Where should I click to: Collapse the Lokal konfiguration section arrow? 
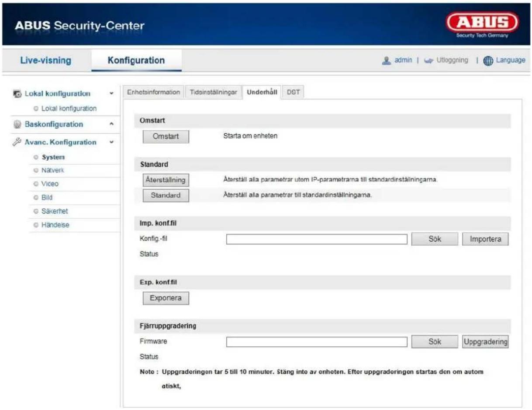click(x=112, y=94)
